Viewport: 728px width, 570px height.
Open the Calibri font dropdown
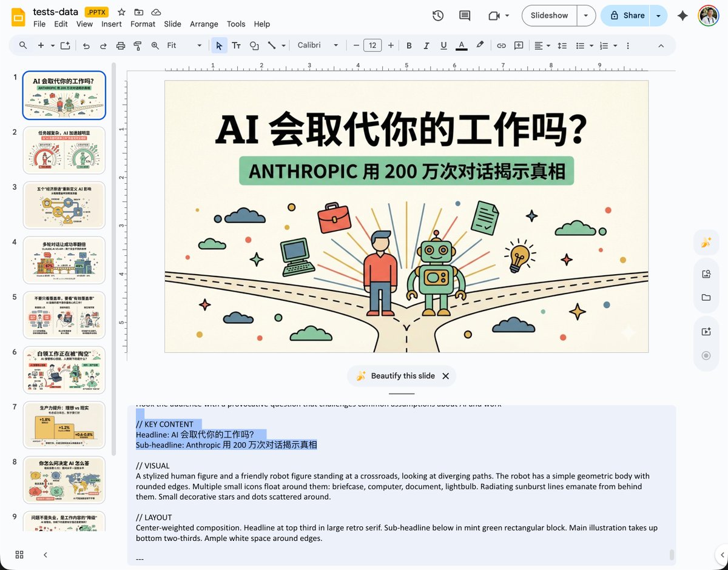[318, 45]
